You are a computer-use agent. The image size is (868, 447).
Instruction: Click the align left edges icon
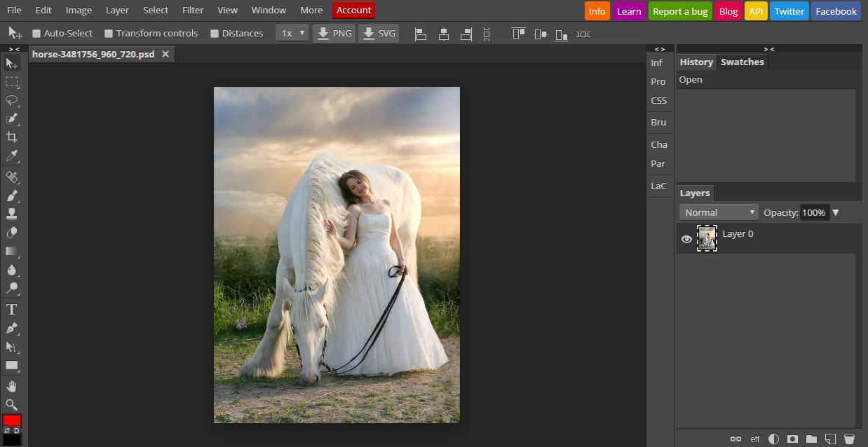tap(421, 34)
